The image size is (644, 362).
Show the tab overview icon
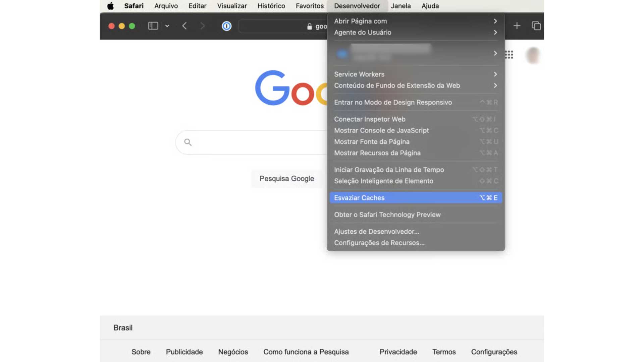(x=536, y=26)
